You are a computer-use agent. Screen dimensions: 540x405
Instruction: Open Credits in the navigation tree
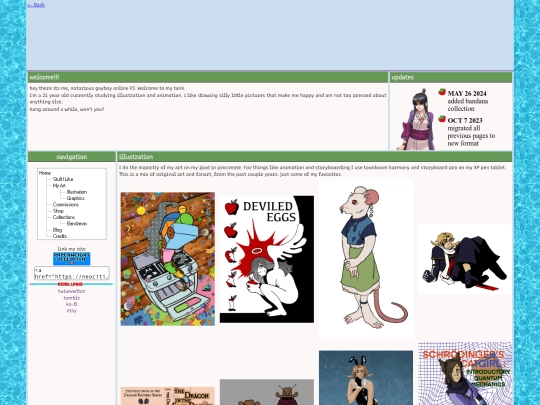tap(60, 236)
